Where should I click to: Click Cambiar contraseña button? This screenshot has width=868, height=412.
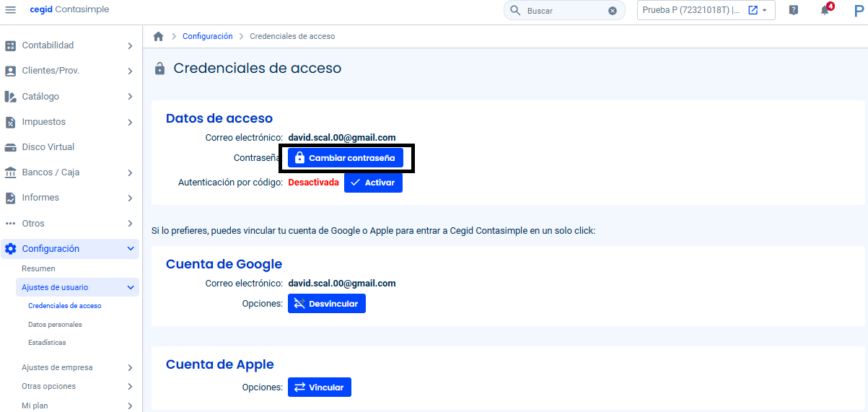(x=346, y=158)
